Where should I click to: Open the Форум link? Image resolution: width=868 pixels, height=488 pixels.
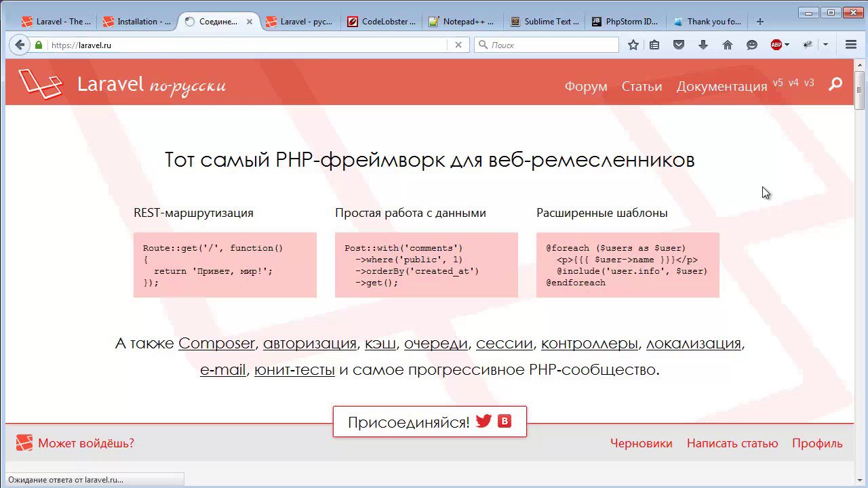pyautogui.click(x=586, y=86)
